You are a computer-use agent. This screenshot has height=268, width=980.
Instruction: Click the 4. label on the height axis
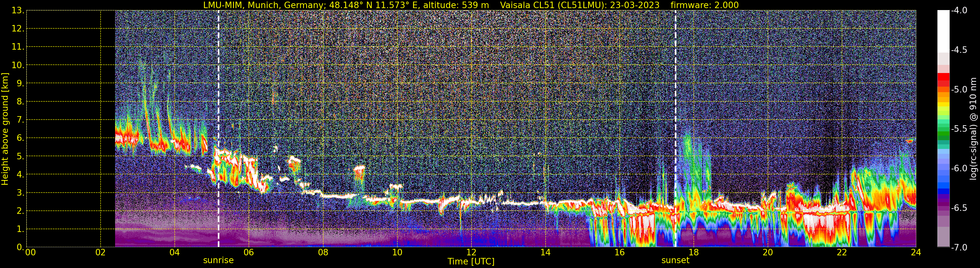pos(20,175)
